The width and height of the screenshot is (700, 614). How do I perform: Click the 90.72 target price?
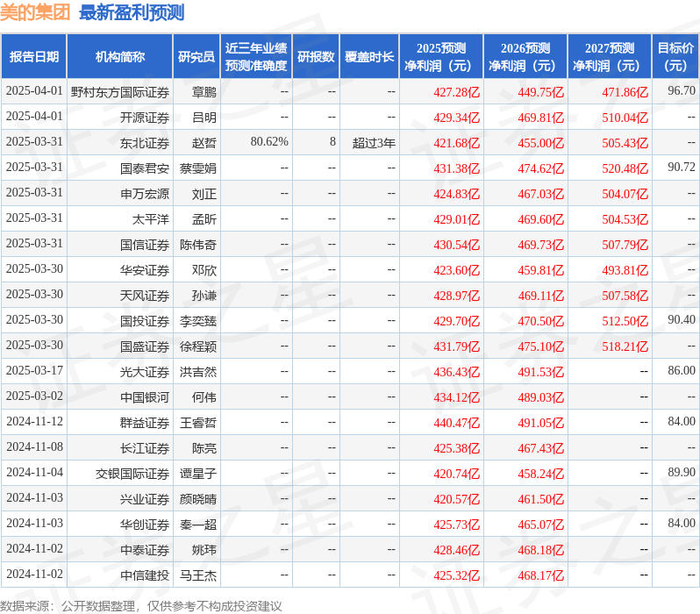pyautogui.click(x=682, y=167)
